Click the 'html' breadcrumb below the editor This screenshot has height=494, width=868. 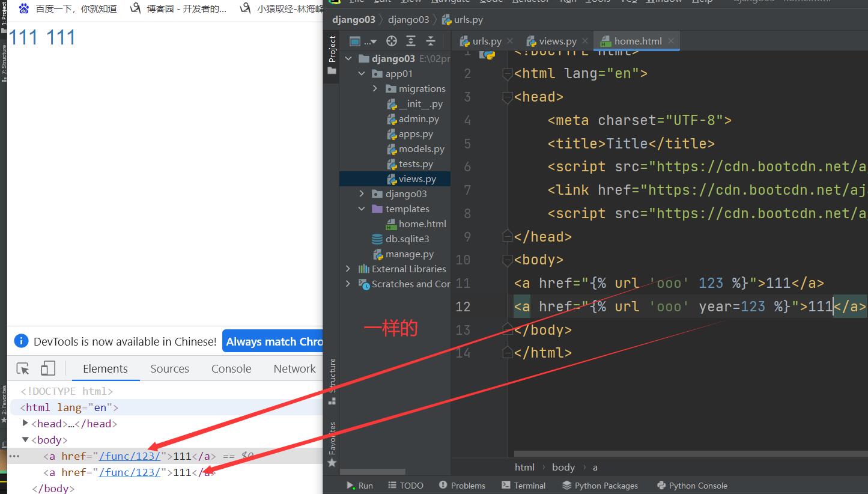[x=524, y=467]
